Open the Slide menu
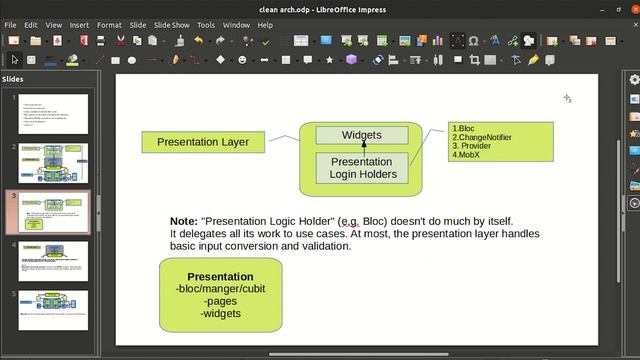This screenshot has height=360, width=640. pos(138,25)
